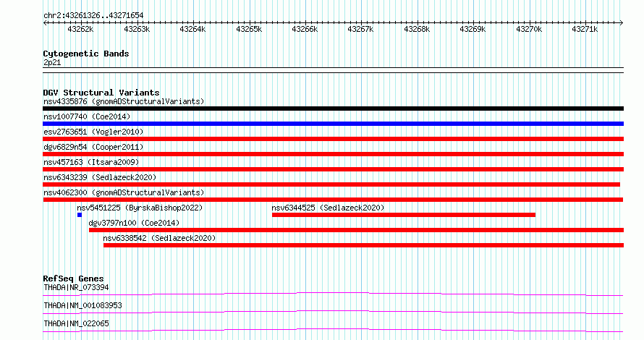The height and width of the screenshot is (340, 644).
Task: Click the 43263k ruler tick label
Action: [x=137, y=30]
